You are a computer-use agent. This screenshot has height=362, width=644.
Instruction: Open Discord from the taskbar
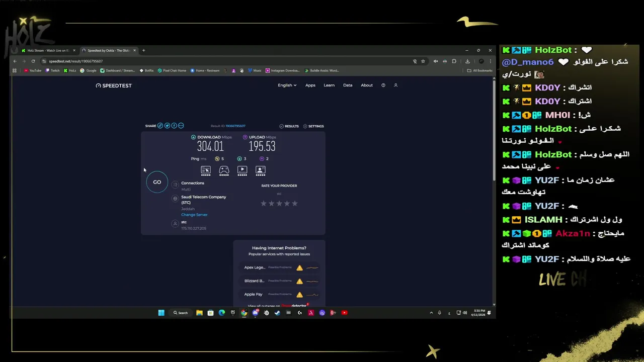click(x=255, y=313)
